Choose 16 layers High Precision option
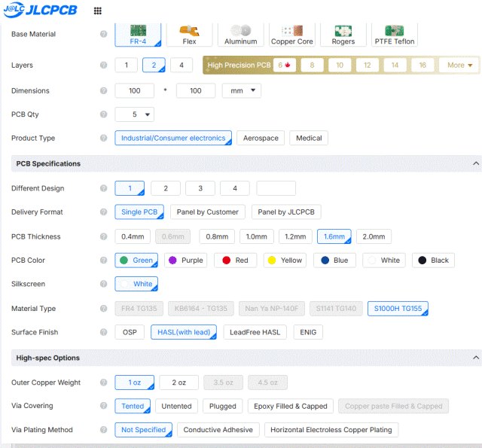 click(x=423, y=66)
